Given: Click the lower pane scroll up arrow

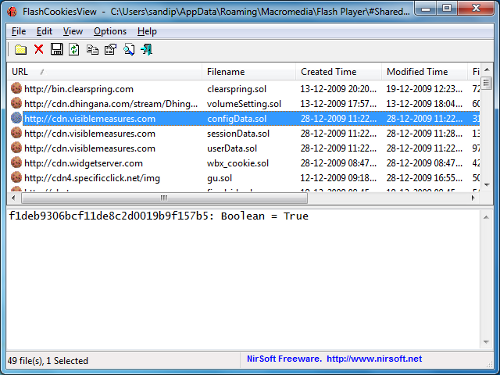Looking at the screenshot, I should [x=486, y=218].
